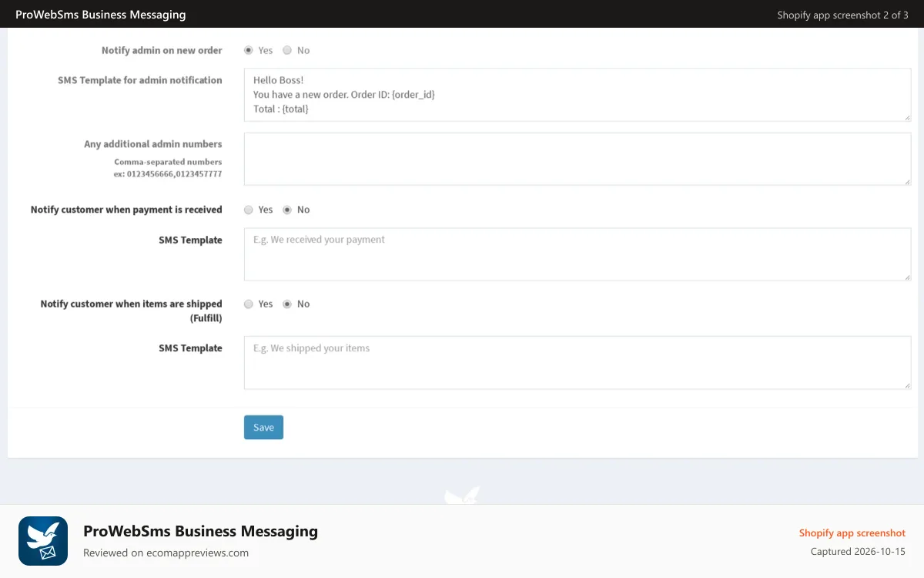Viewport: 924px width, 578px height.
Task: Pick No for notify customer when items shipped
Action: point(287,304)
